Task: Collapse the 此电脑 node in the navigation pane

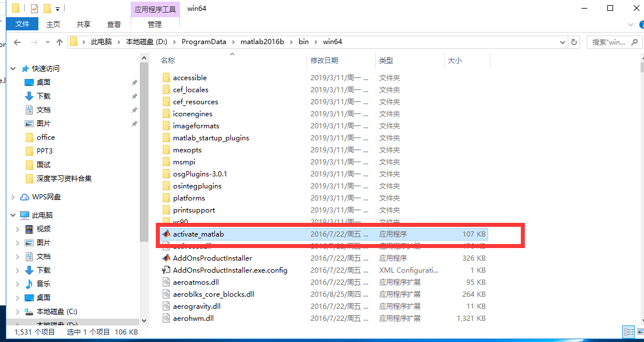Action: tap(13, 216)
